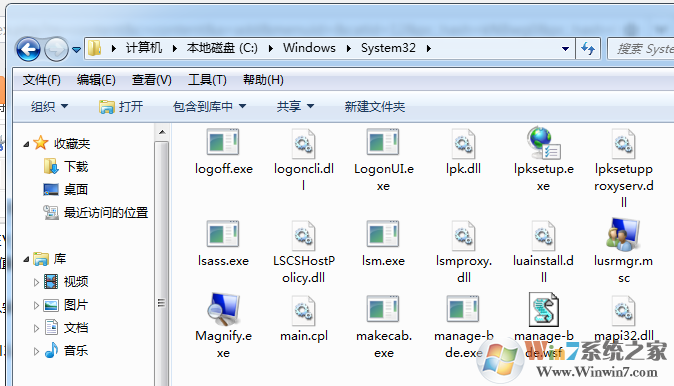Click System32 in the address breadcrumb
The image size is (674, 386).
388,48
